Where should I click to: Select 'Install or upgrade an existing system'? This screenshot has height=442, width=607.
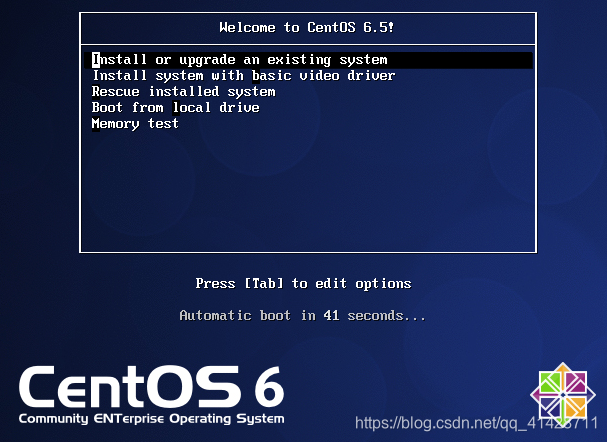coord(308,60)
